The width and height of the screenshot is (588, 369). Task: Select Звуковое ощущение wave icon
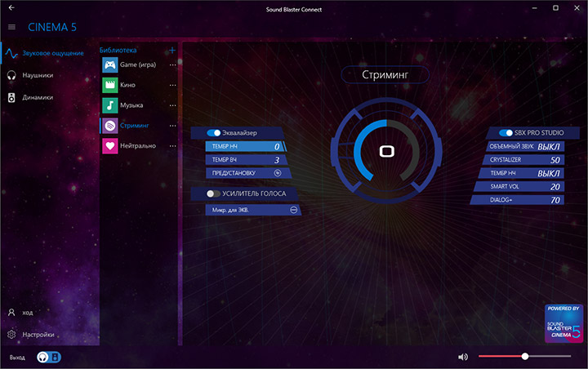click(11, 54)
